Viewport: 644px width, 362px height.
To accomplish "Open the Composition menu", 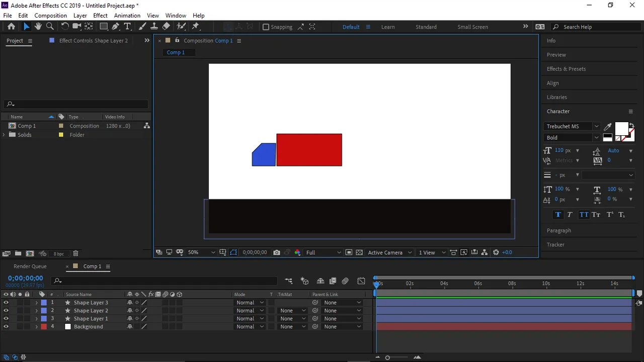I will coord(50,16).
